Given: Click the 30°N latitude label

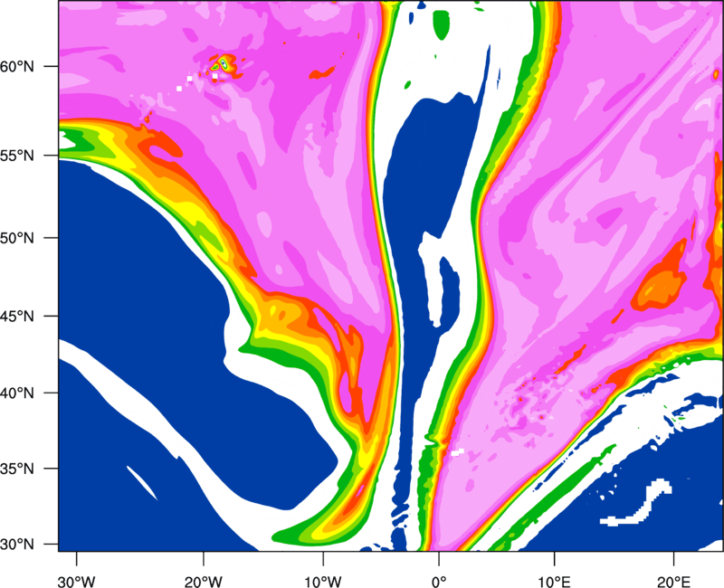Looking at the screenshot, I should [19, 545].
